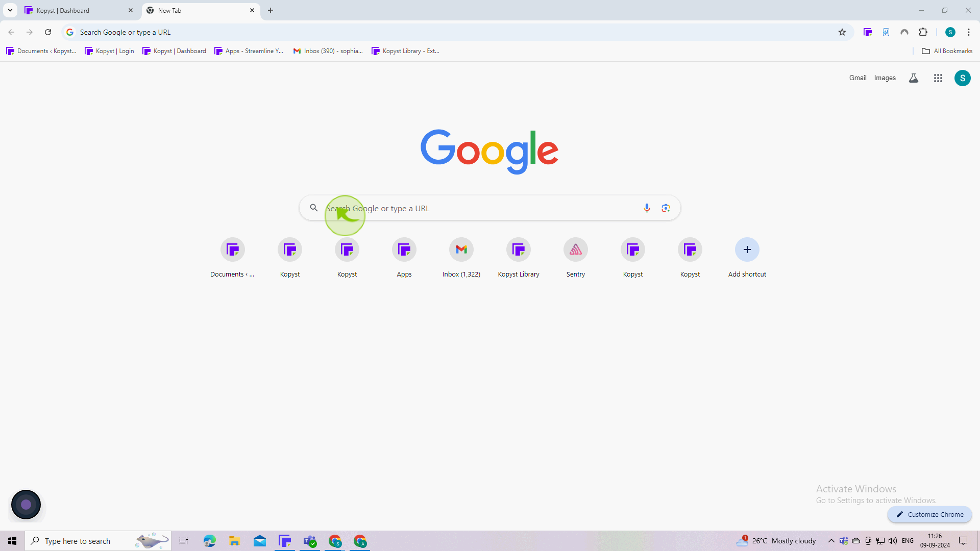This screenshot has width=980, height=551.
Task: Close the New Tab tab
Action: [x=252, y=10]
